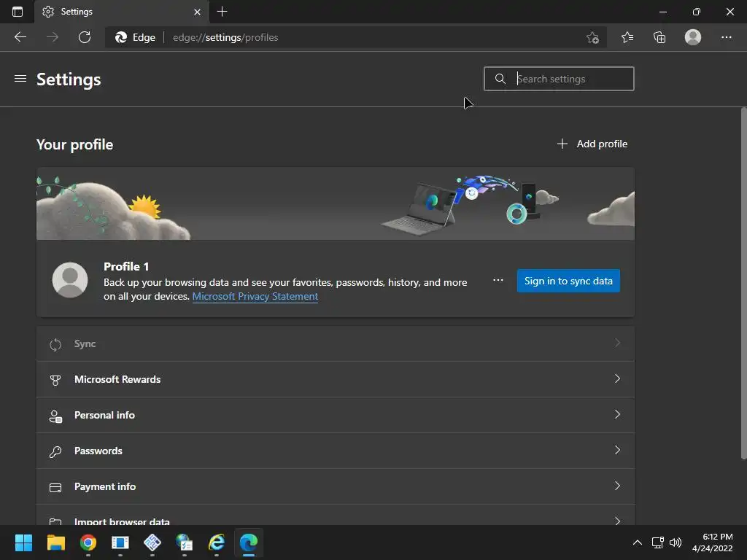The image size is (747, 560).
Task: Click the Microsoft Rewards trophy icon
Action: pyautogui.click(x=55, y=380)
